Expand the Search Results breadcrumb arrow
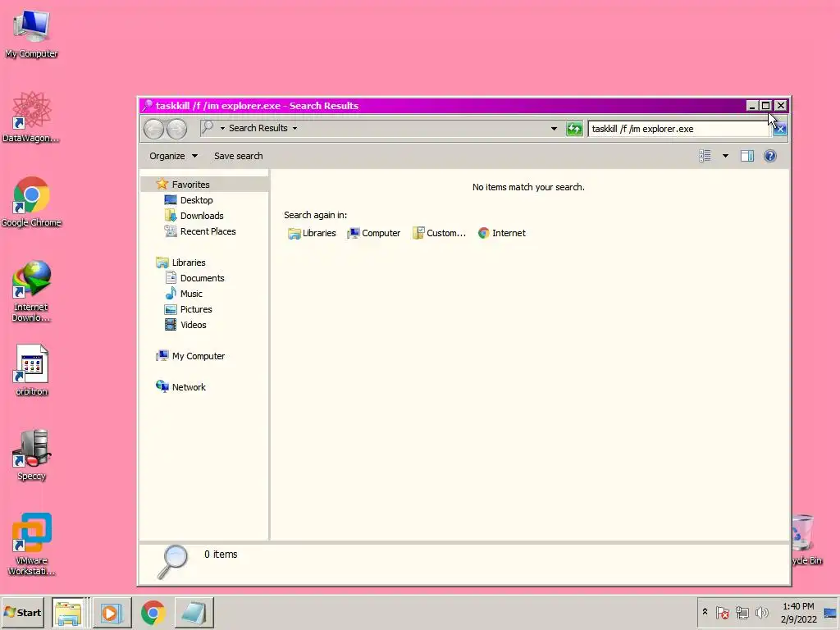 294,129
